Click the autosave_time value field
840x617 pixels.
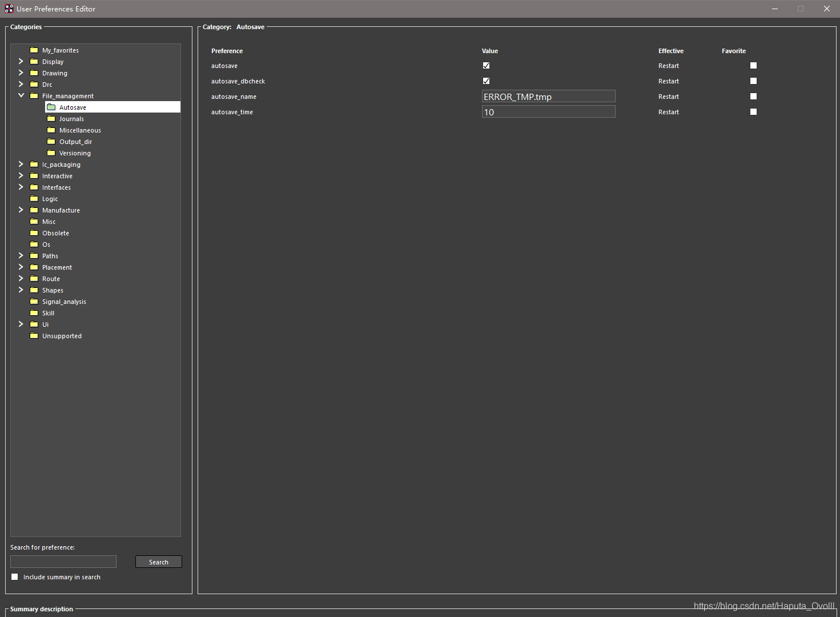[x=549, y=112]
